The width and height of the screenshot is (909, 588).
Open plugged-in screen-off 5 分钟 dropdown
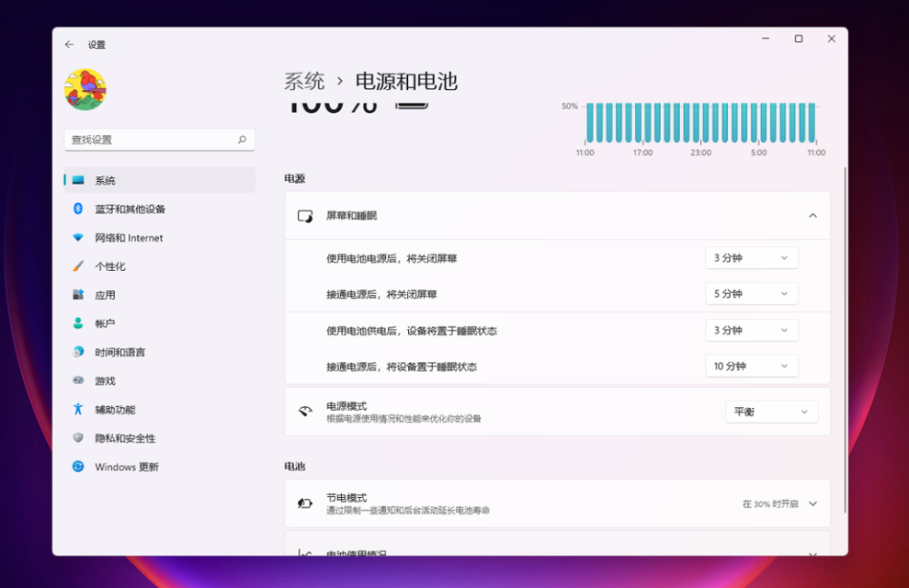pos(752,294)
